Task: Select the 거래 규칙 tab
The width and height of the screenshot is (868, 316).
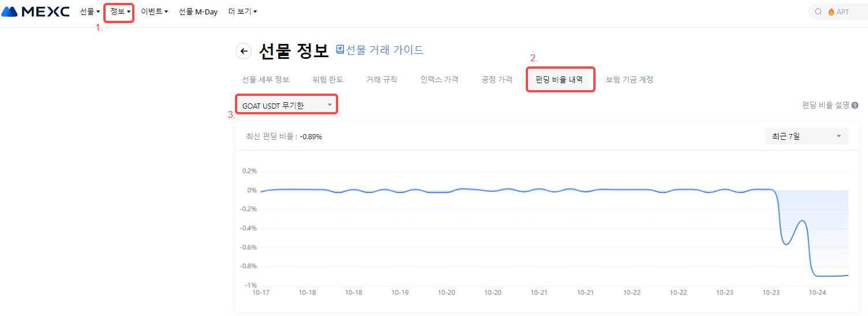Action: [x=381, y=80]
